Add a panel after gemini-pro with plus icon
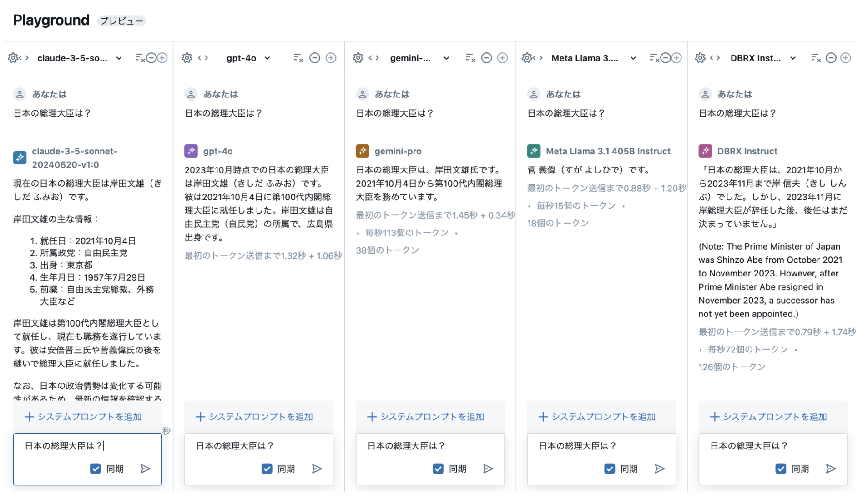 [x=503, y=58]
